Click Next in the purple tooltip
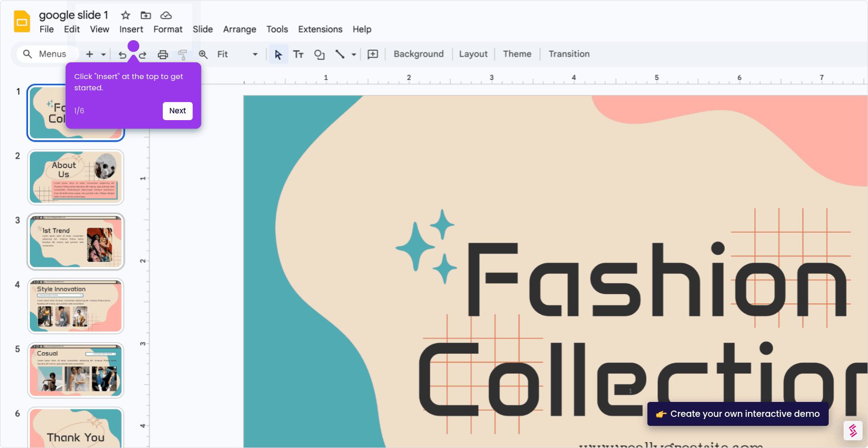This screenshot has height=448, width=868. pyautogui.click(x=178, y=111)
